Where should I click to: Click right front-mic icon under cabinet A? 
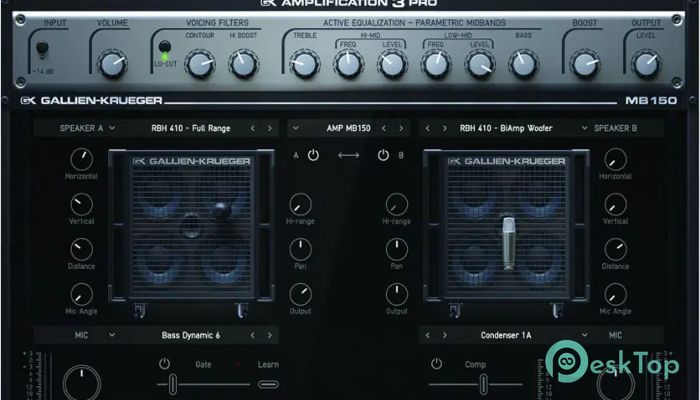click(242, 310)
